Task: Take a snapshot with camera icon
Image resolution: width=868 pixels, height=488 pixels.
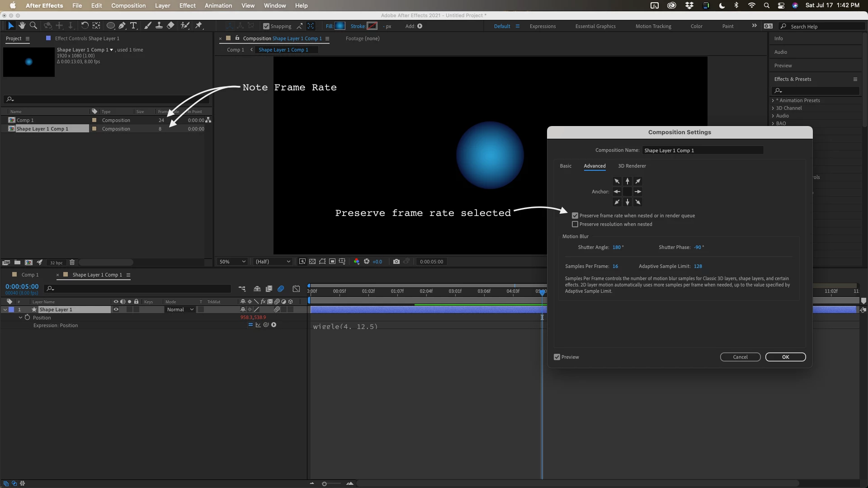Action: click(x=396, y=262)
